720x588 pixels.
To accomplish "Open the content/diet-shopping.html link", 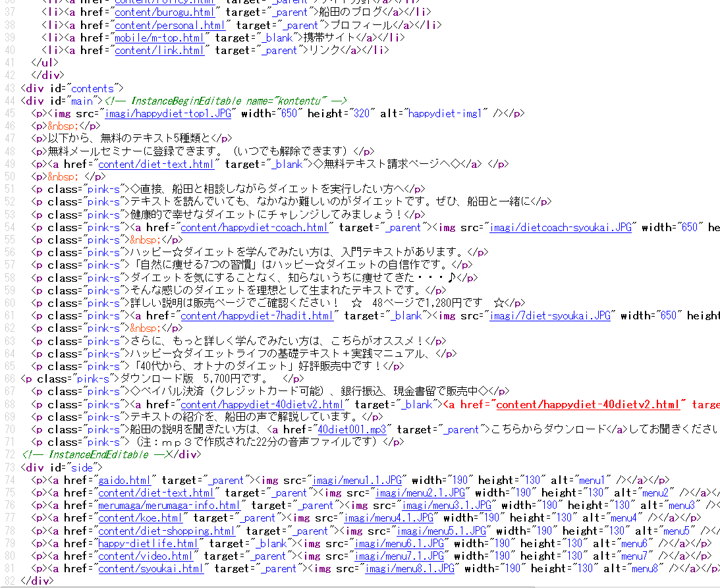I will tap(167, 531).
